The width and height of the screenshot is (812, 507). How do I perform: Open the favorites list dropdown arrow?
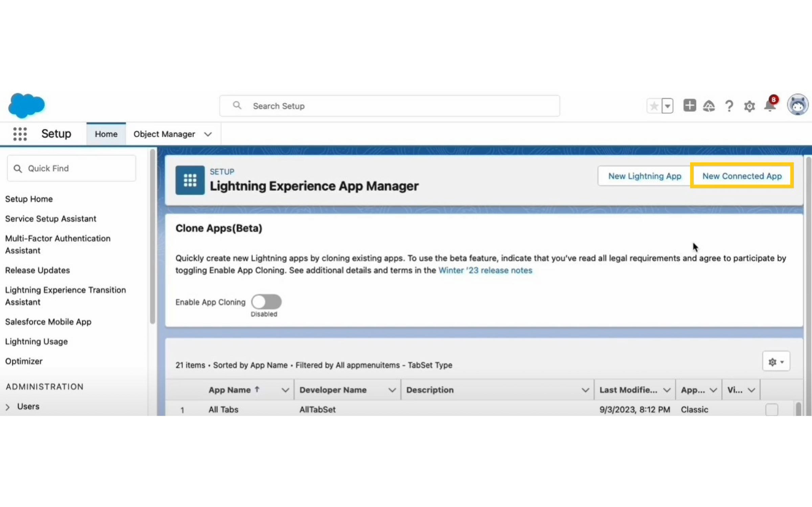click(x=667, y=106)
